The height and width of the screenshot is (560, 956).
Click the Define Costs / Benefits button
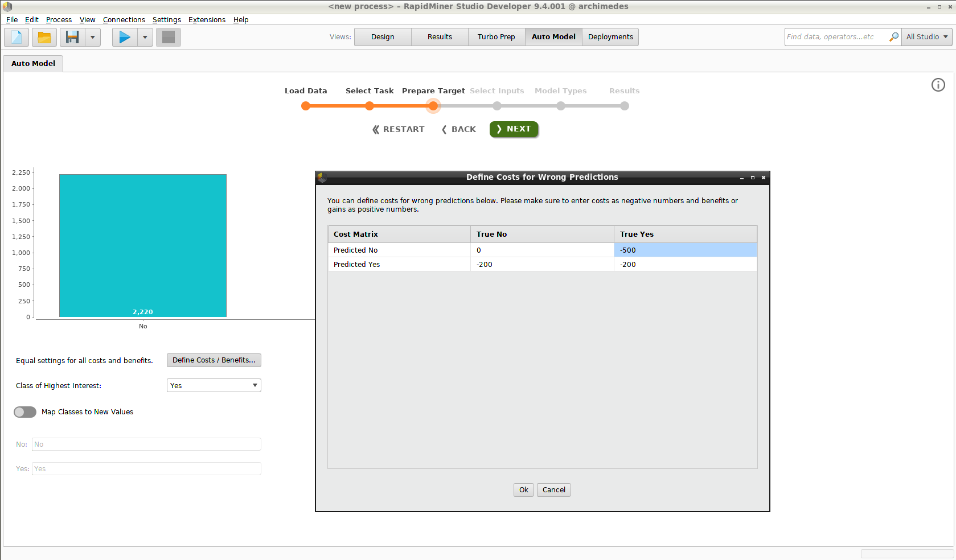(214, 360)
